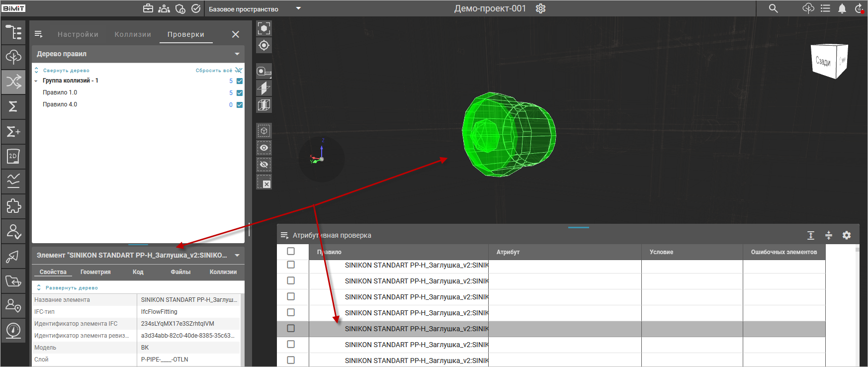Switch to the Коллизии tab
868x367 pixels.
pos(133,34)
